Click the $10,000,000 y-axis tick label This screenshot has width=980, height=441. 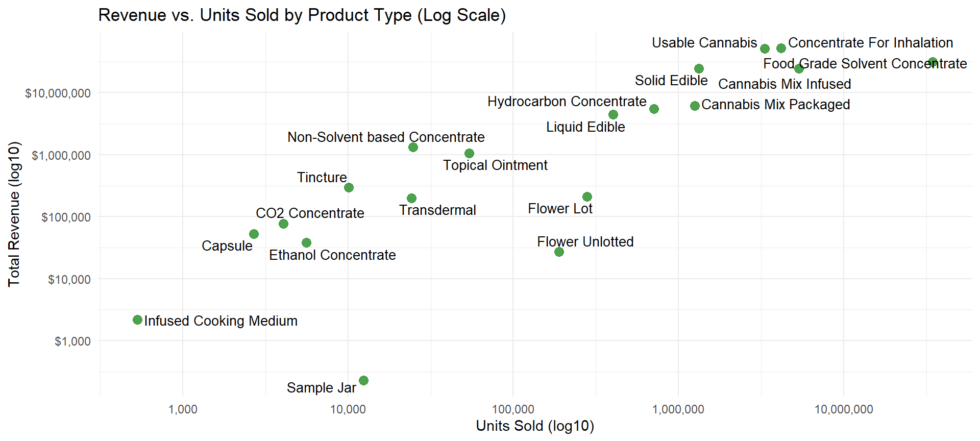pyautogui.click(x=58, y=93)
